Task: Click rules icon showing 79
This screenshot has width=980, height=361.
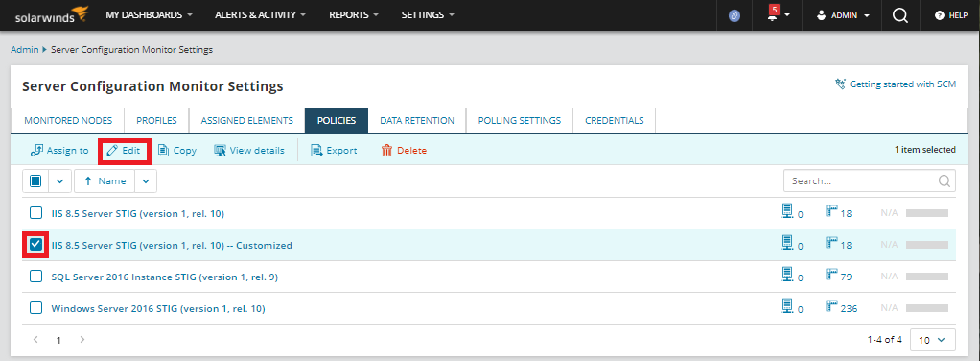Action: [x=831, y=275]
